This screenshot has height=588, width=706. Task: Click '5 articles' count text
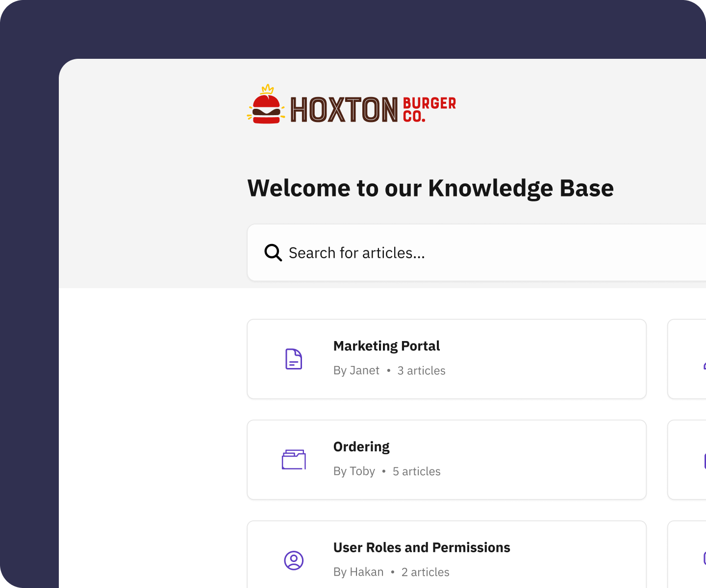417,471
